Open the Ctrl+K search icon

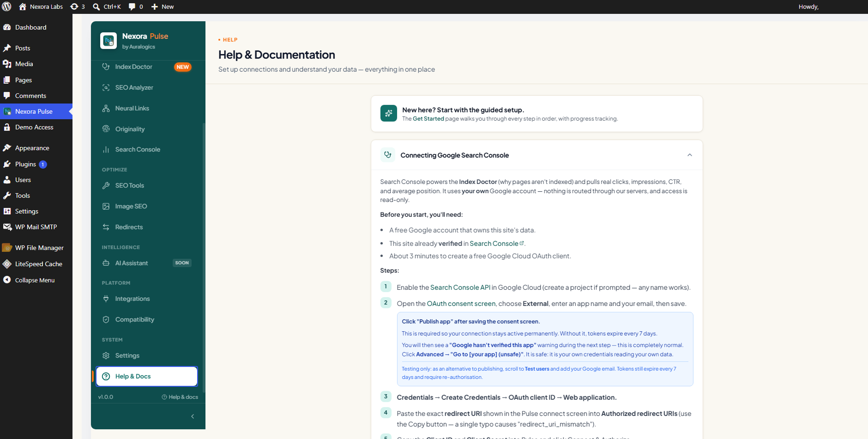click(96, 6)
